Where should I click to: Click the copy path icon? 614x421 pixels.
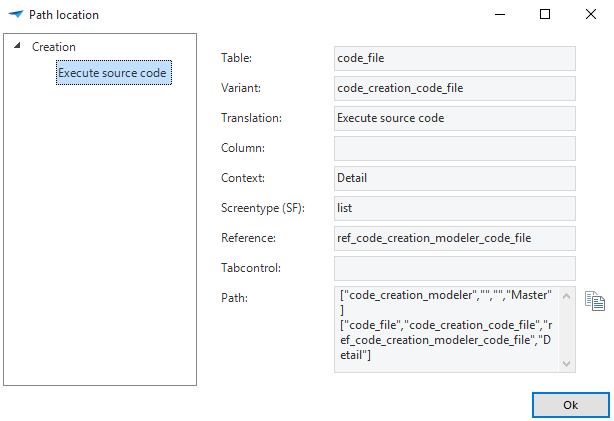coord(595,301)
